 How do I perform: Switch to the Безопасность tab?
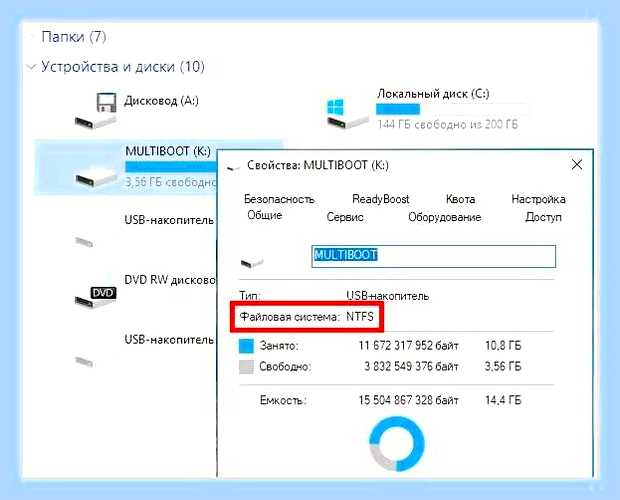click(x=279, y=199)
